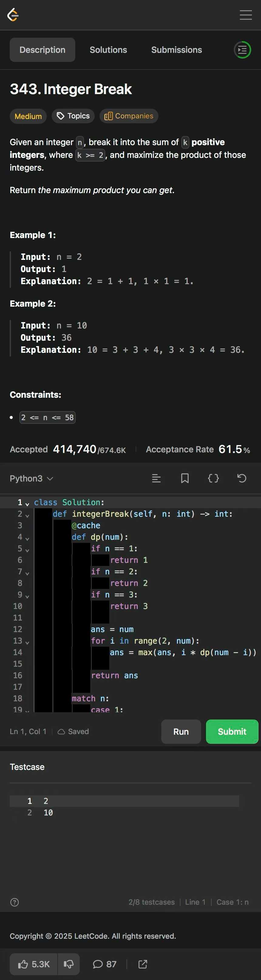Like the problem with thumbs up

[x=33, y=964]
